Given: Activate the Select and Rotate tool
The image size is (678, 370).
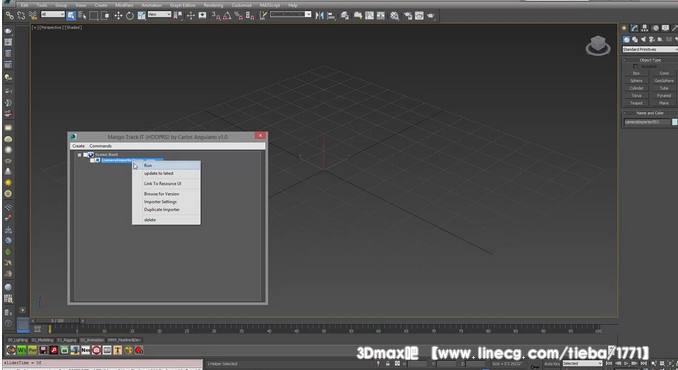Looking at the screenshot, I should tap(130, 16).
